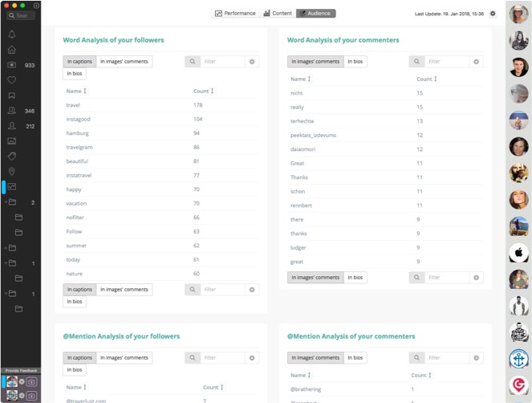
Task: Open the location pin icon in the sidebar
Action: coord(12,171)
